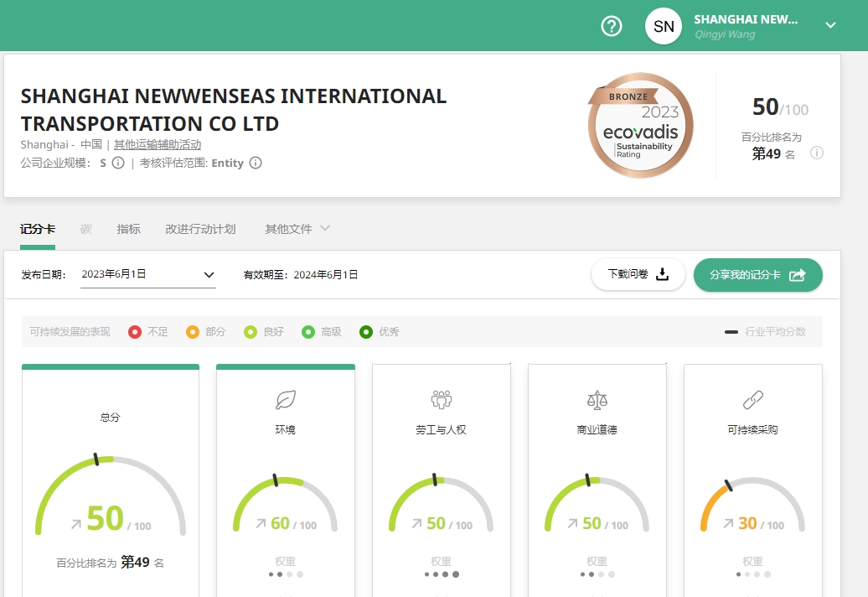Click 百分比排名为 第49名 in the 总分 card
868x597 pixels.
click(x=110, y=563)
